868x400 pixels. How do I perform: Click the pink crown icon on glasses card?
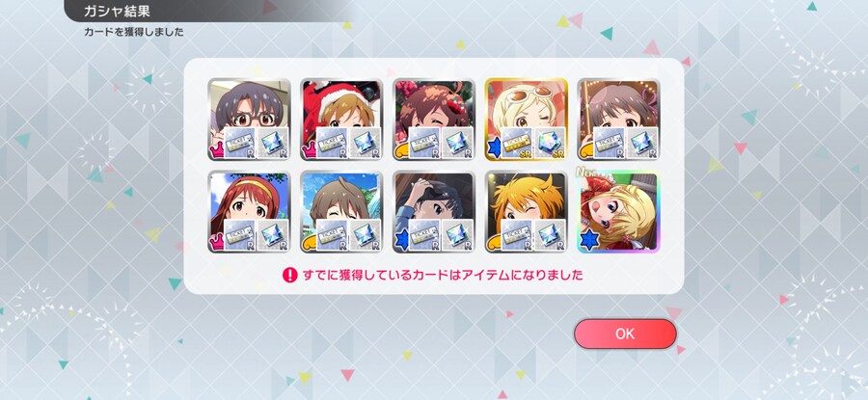[x=216, y=149]
